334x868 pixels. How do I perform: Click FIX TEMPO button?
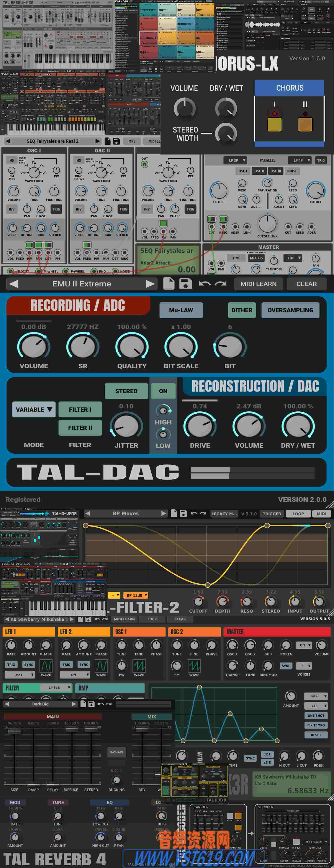[316, 725]
